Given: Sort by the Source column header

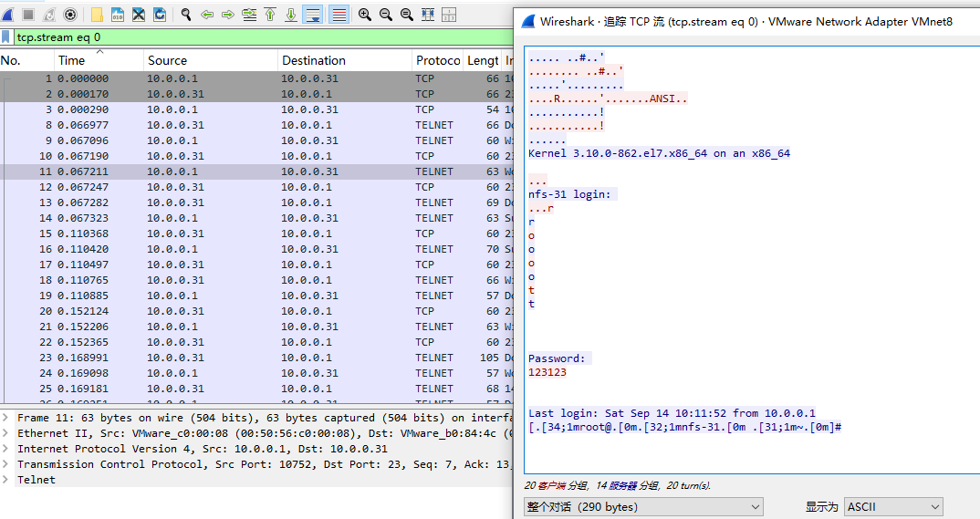Looking at the screenshot, I should pyautogui.click(x=211, y=60).
